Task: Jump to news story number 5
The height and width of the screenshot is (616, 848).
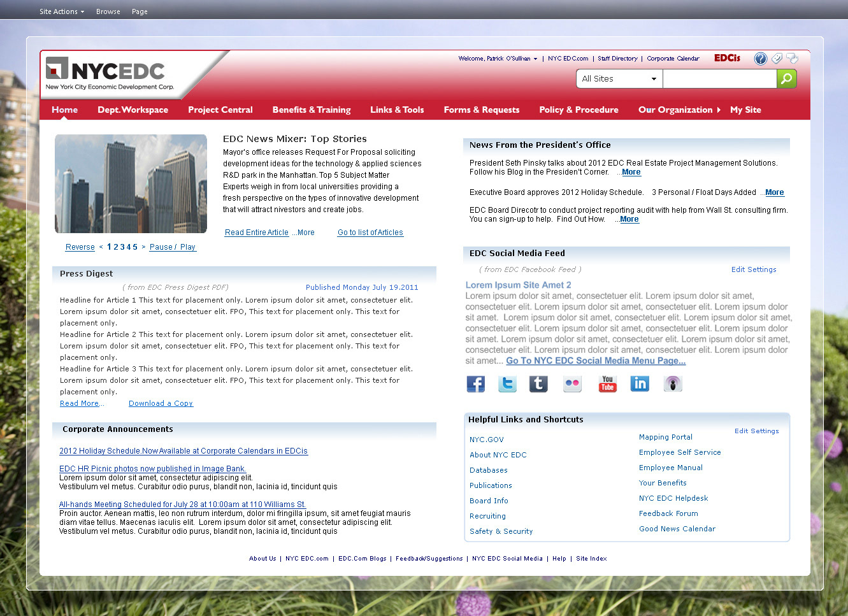Action: (x=135, y=247)
